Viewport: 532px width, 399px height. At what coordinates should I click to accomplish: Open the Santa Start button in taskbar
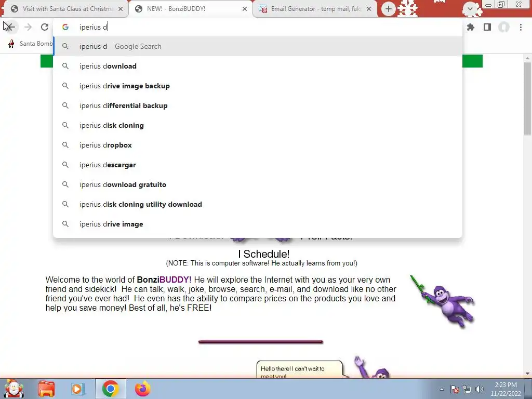[x=14, y=389]
